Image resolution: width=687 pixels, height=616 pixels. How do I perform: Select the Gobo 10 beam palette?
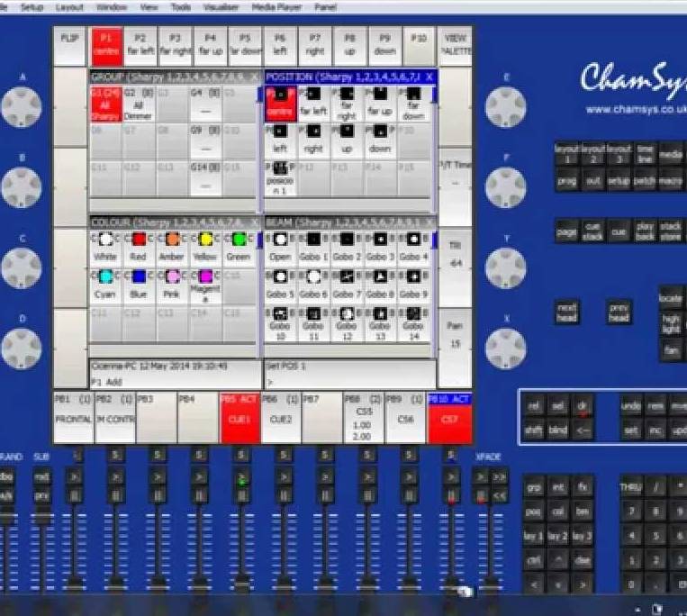tap(280, 324)
